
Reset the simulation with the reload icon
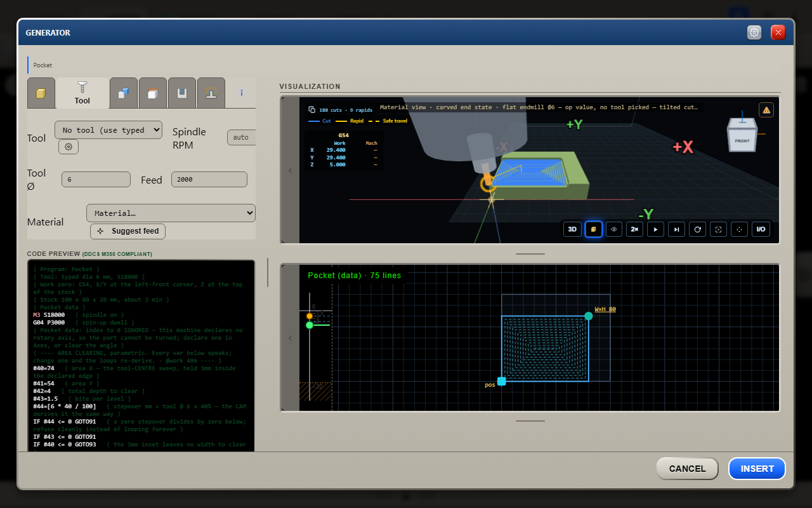pos(698,229)
